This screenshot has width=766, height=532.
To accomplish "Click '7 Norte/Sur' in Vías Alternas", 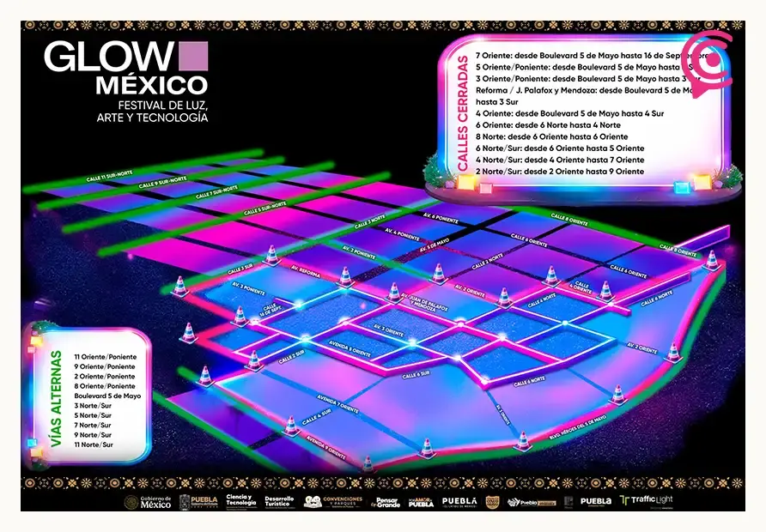I will tap(93, 426).
